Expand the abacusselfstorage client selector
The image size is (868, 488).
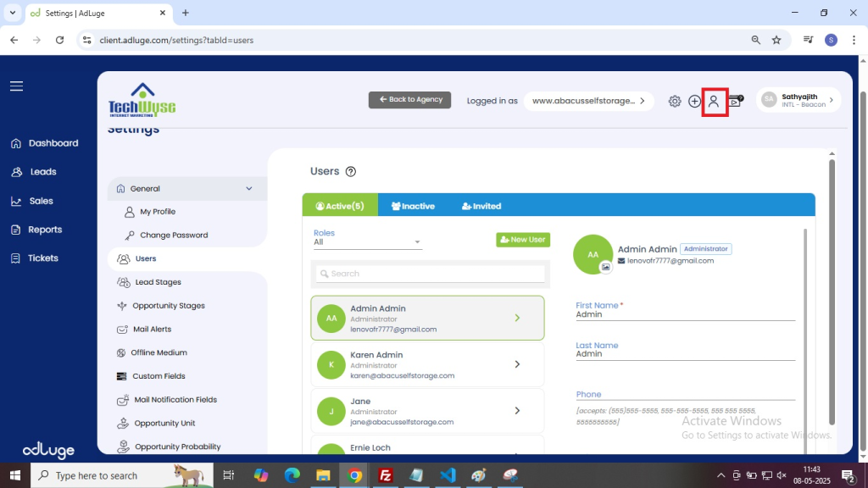click(588, 101)
